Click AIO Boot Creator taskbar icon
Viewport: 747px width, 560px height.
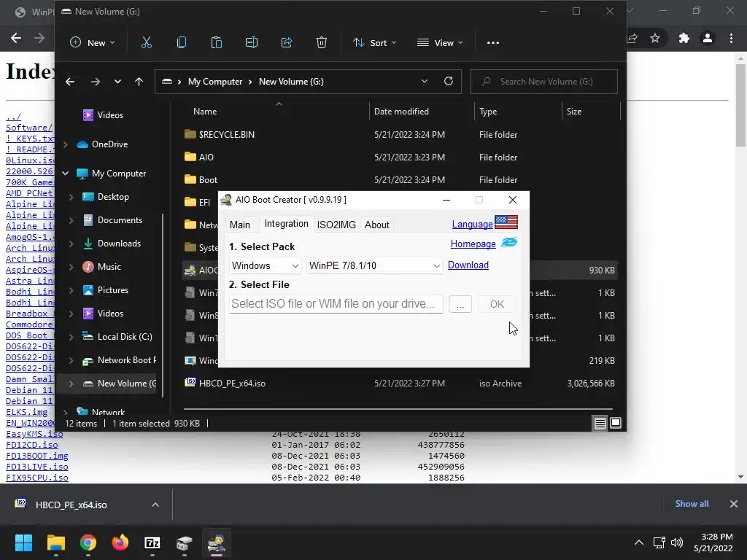pyautogui.click(x=216, y=542)
